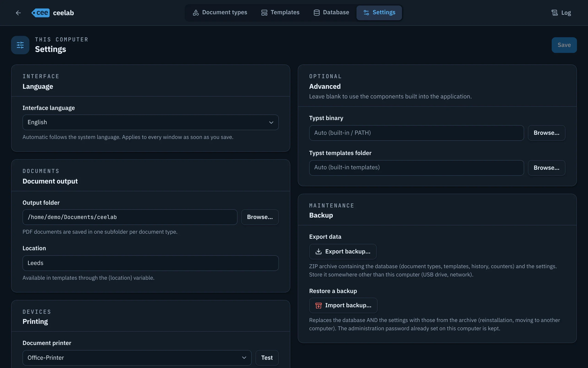
Task: Focus the Typst templates folder field
Action: [x=416, y=168]
